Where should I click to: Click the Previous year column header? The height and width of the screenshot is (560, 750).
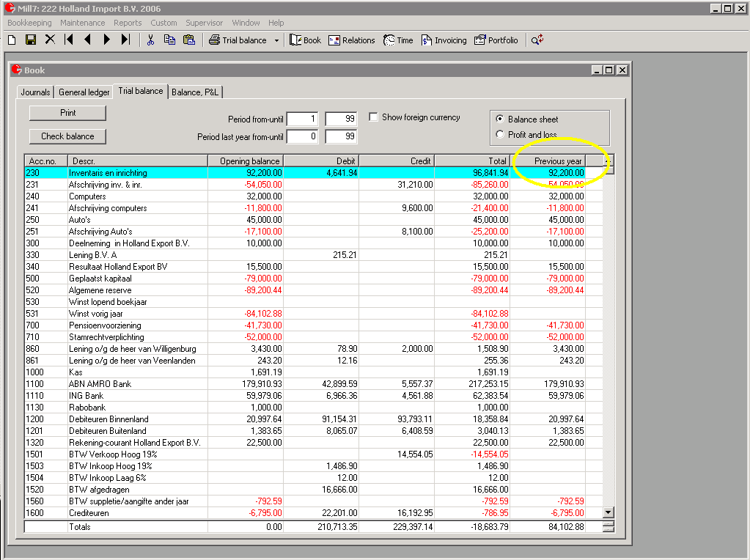548,161
